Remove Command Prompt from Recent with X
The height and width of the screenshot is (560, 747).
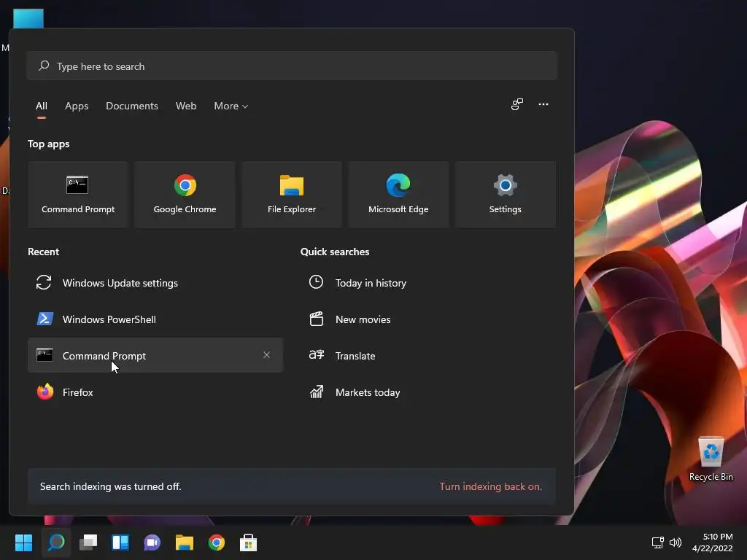[267, 355]
